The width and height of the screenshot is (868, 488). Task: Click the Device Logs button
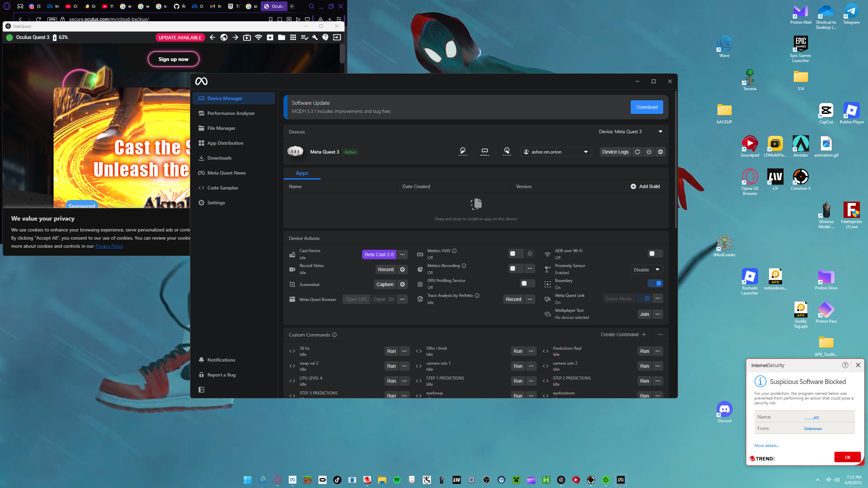615,152
